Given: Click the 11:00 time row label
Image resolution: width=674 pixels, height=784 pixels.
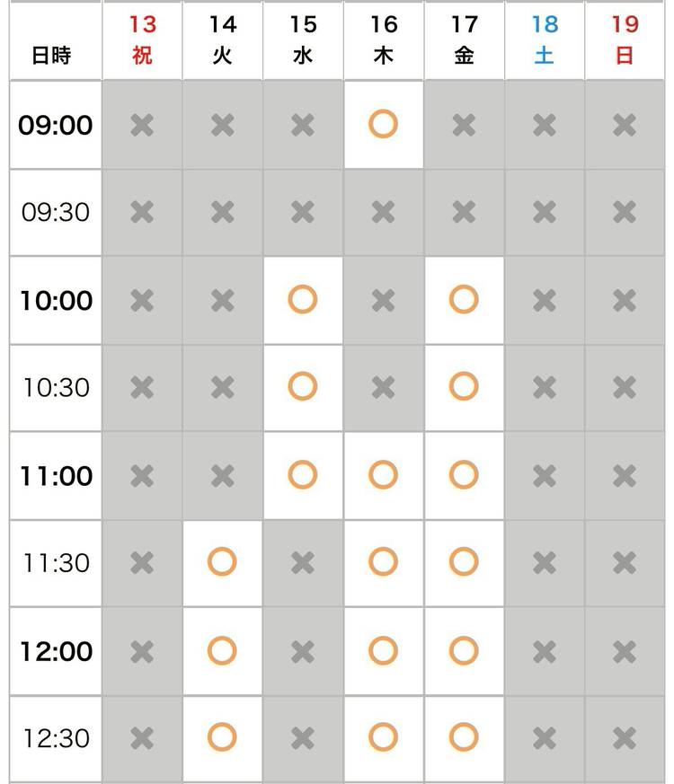Looking at the screenshot, I should click(56, 475).
